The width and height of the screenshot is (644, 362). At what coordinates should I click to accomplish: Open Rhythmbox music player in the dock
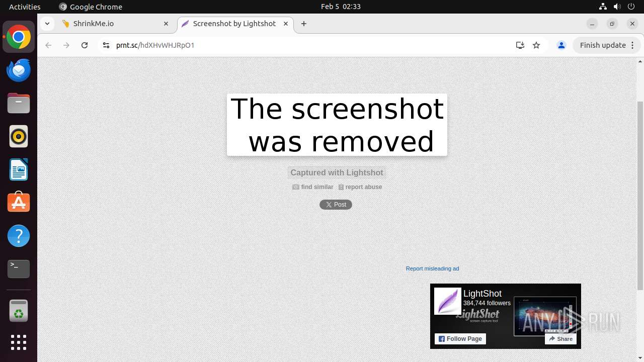(19, 136)
